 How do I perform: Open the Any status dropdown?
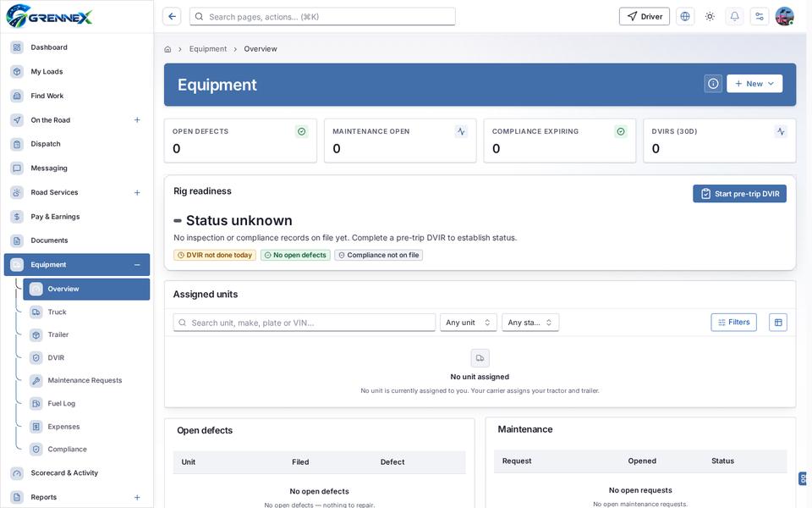(x=529, y=323)
